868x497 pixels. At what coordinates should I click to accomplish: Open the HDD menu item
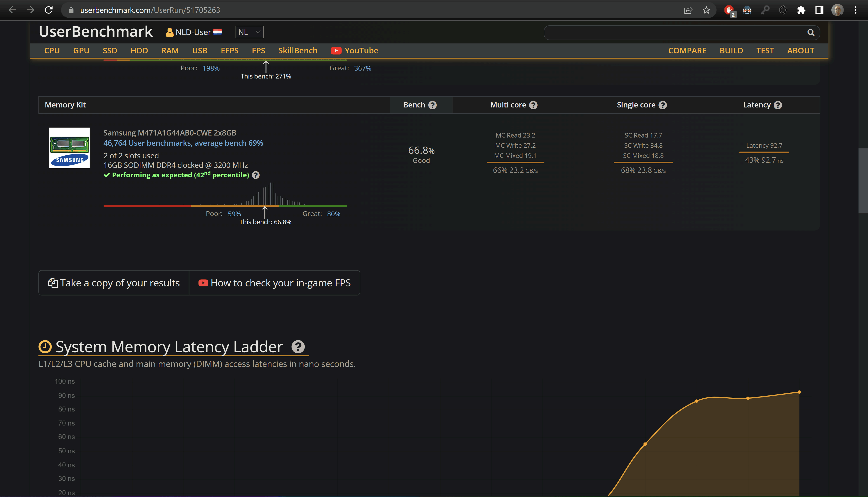pos(139,50)
